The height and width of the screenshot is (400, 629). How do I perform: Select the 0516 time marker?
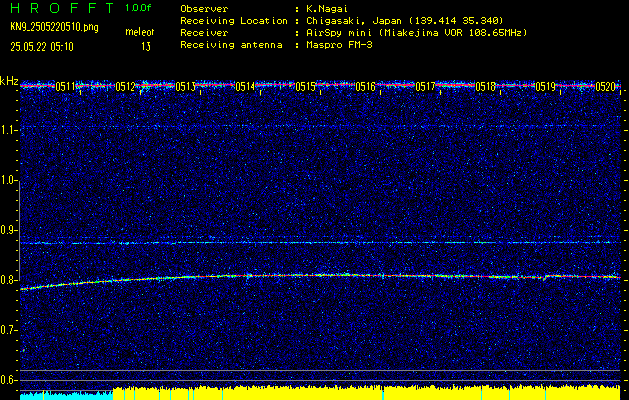click(365, 87)
